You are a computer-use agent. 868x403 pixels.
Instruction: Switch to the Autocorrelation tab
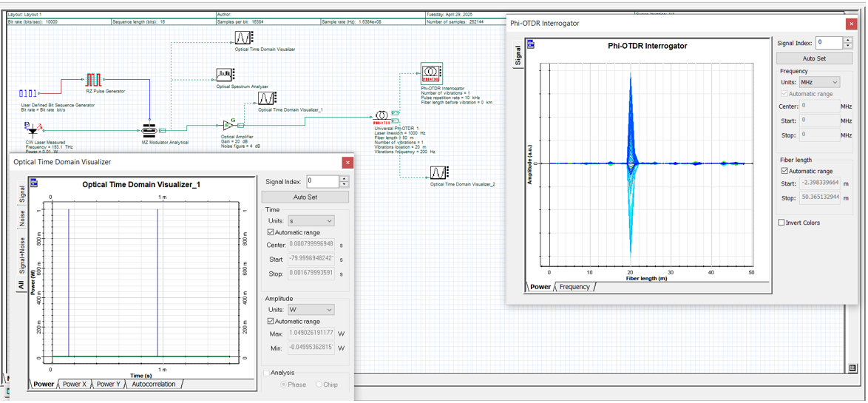click(x=154, y=385)
